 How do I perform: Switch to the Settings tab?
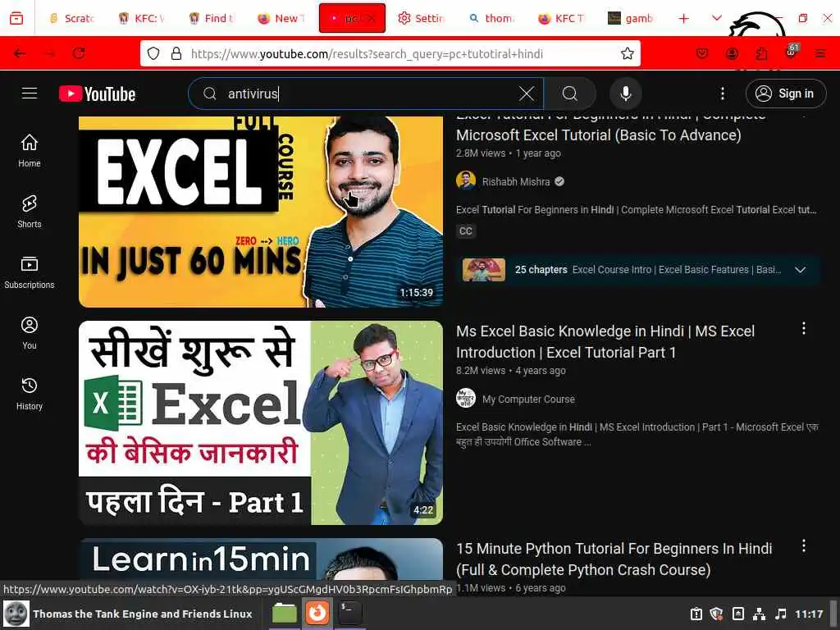422,18
